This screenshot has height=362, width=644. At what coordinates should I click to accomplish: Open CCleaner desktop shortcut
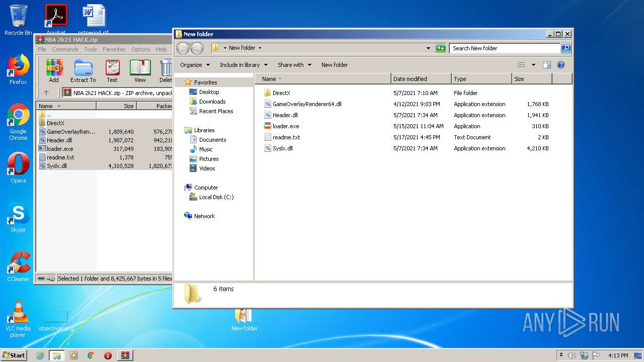(x=18, y=266)
